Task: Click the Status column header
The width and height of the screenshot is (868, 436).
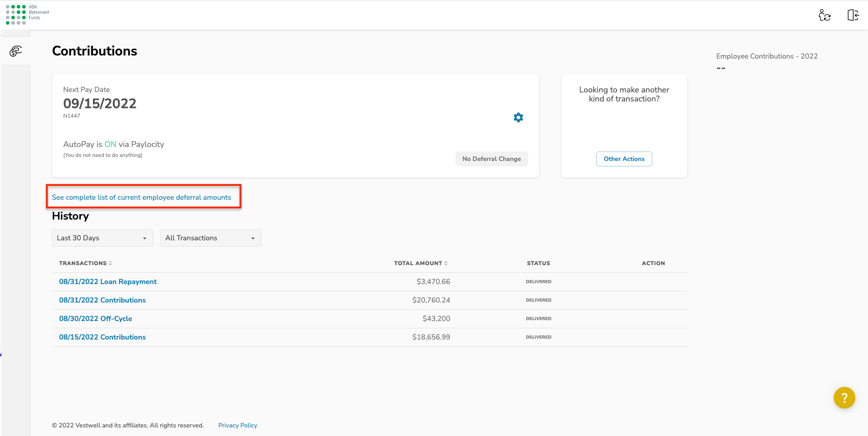Action: (x=538, y=263)
